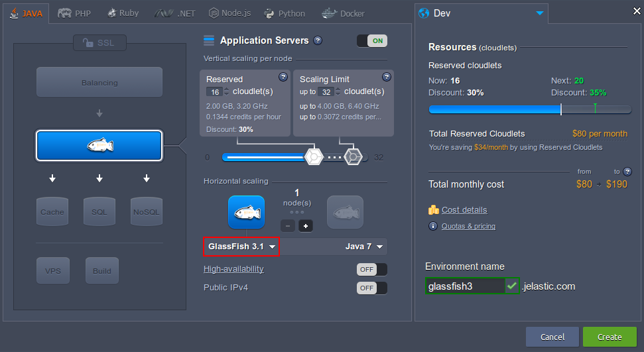Click the active GlassFish node icon
The width and height of the screenshot is (644, 352).
pyautogui.click(x=247, y=212)
